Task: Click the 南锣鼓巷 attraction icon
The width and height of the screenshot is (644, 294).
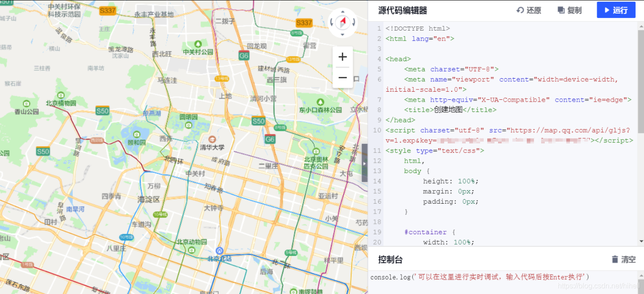Action: (293, 291)
